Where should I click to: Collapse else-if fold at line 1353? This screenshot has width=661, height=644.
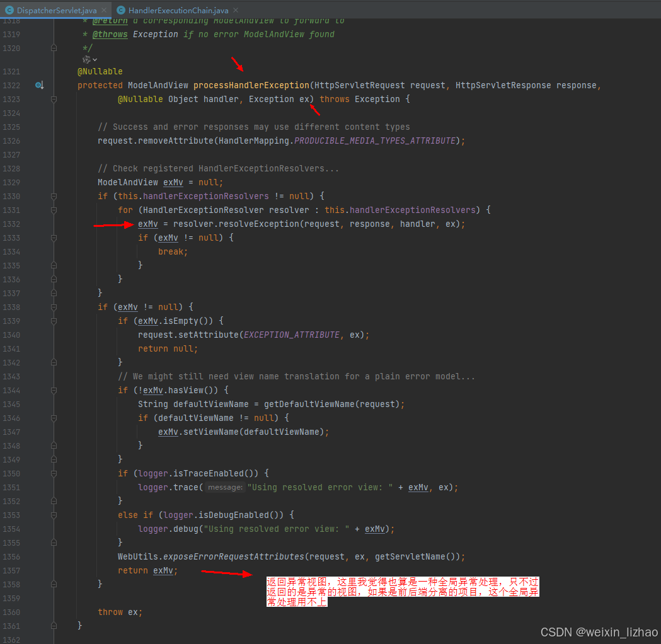54,515
